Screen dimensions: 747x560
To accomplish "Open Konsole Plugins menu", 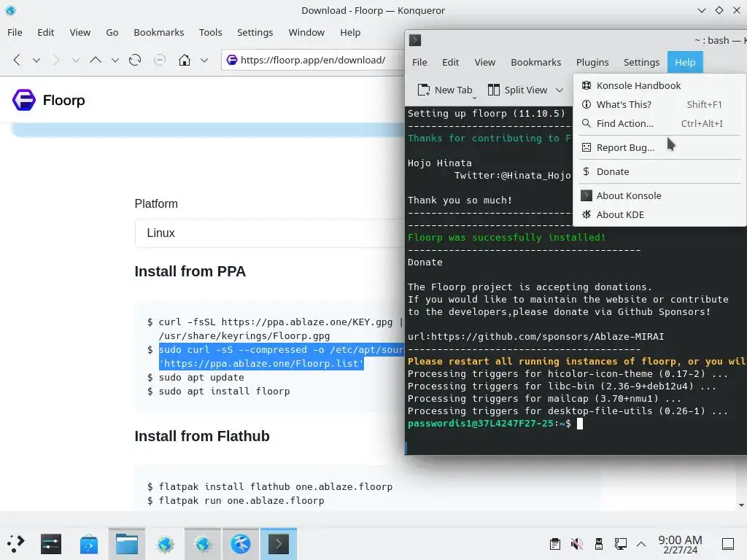I will 592,63.
